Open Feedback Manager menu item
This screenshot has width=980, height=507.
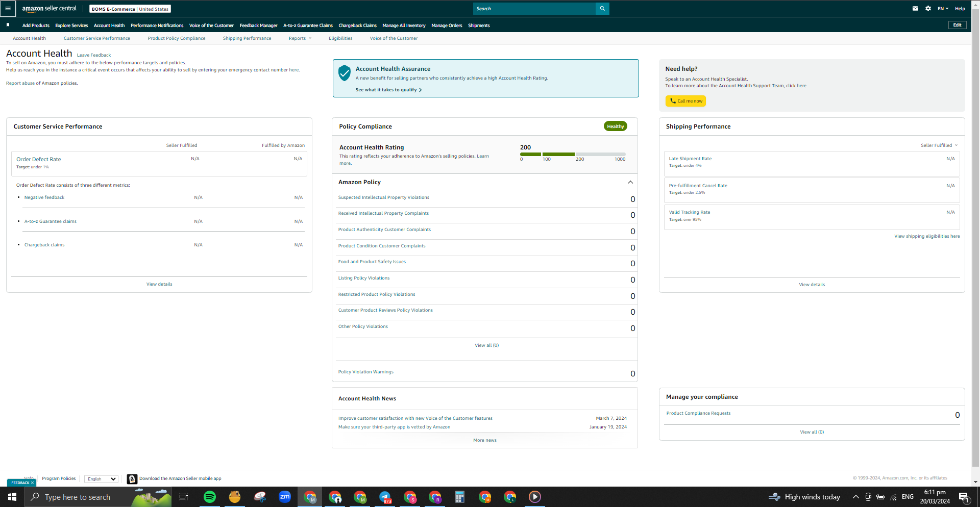tap(258, 26)
